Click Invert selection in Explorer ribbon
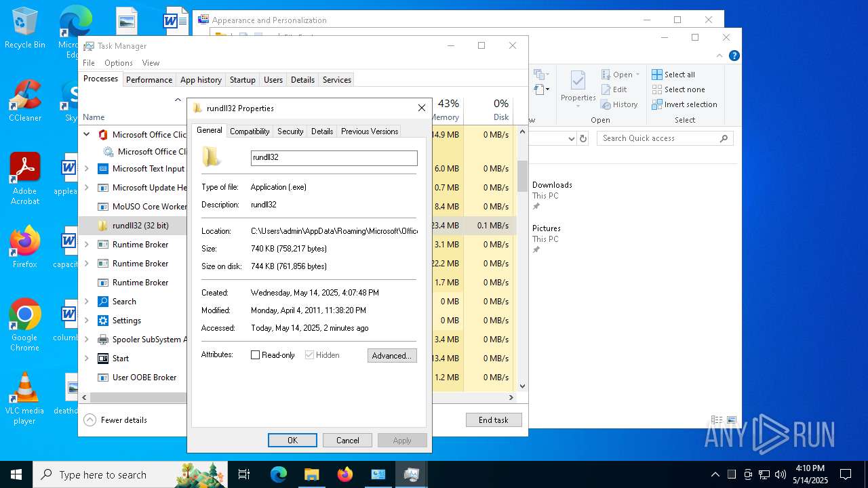The image size is (868, 488). [684, 104]
